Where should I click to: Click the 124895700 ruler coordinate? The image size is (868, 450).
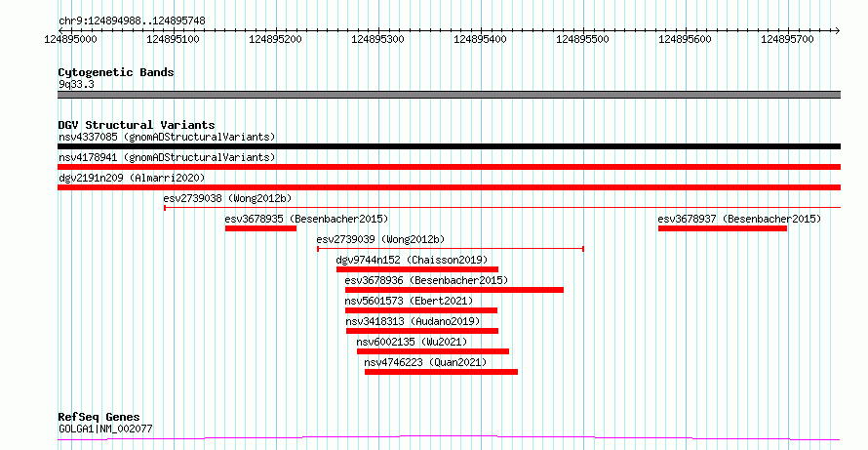[788, 40]
